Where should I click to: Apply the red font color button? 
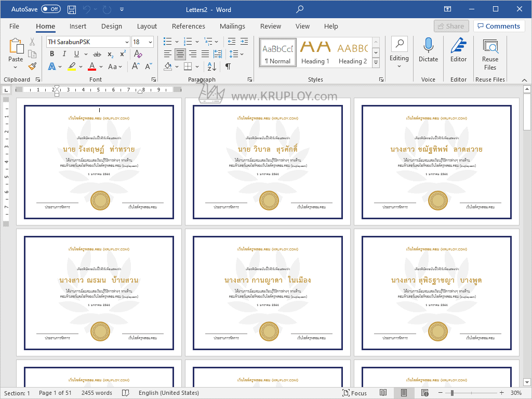[x=92, y=66]
